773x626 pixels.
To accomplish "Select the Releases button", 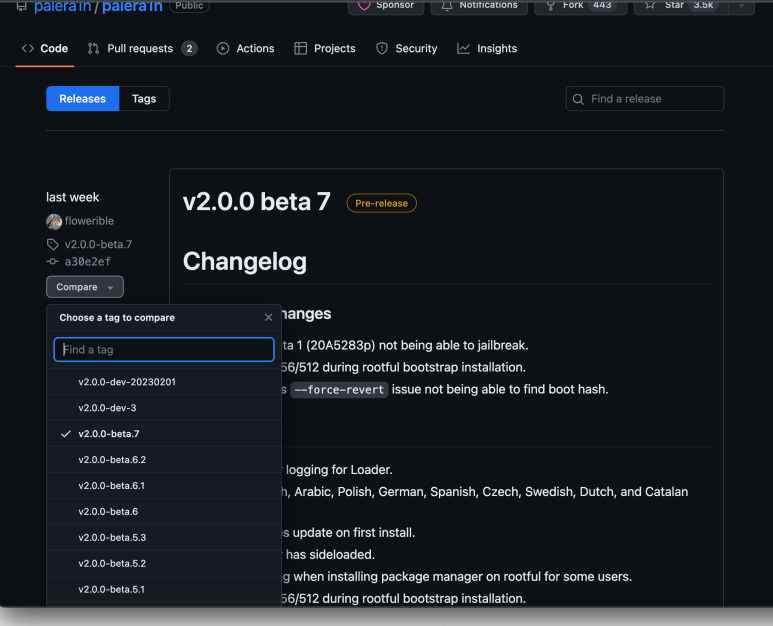I will pyautogui.click(x=82, y=99).
